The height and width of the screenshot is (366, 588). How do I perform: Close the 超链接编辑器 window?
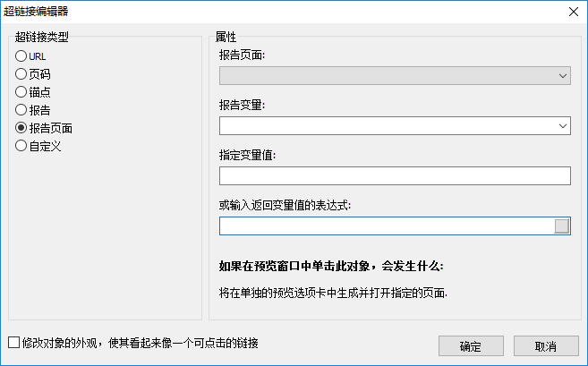(574, 12)
